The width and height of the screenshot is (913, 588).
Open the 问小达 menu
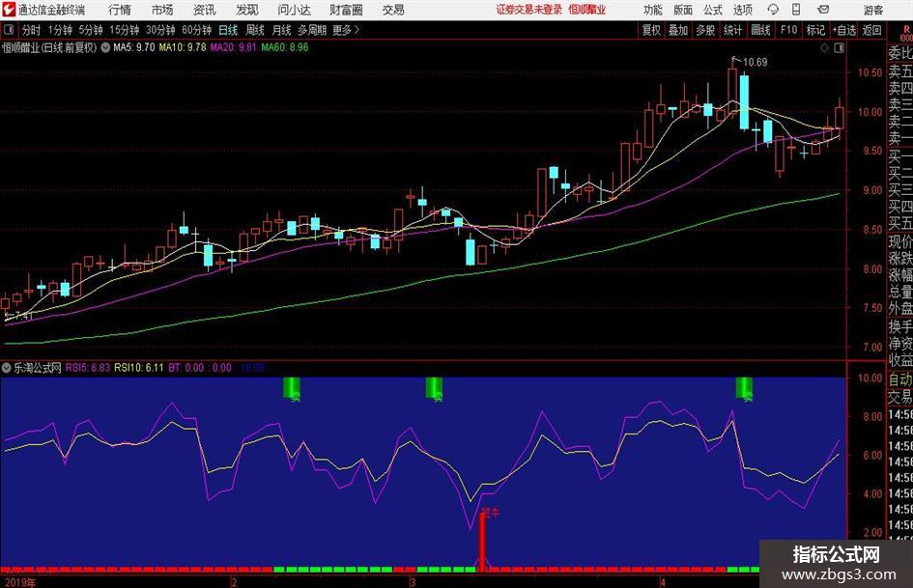[x=294, y=10]
